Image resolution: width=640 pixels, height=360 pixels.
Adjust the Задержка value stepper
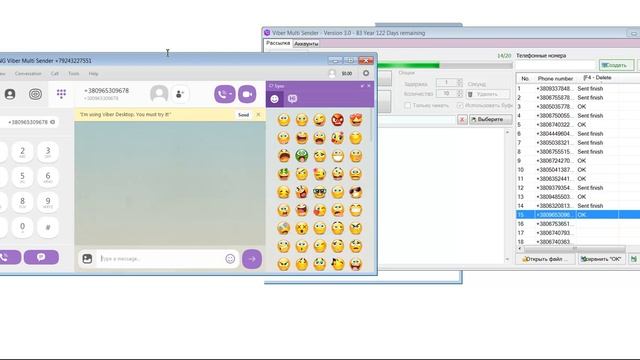[x=460, y=82]
